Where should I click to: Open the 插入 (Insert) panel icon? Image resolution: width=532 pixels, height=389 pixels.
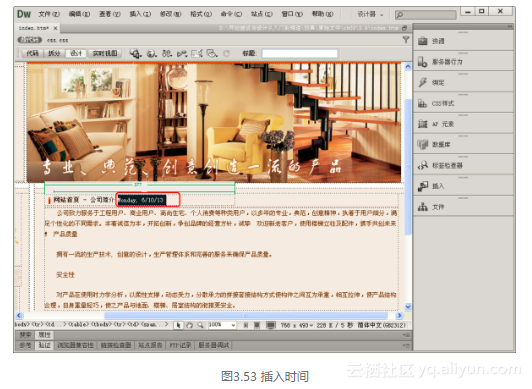point(422,186)
